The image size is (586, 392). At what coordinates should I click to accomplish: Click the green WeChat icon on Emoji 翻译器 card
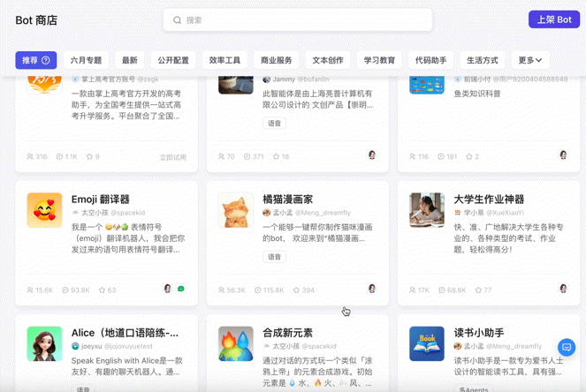point(181,289)
